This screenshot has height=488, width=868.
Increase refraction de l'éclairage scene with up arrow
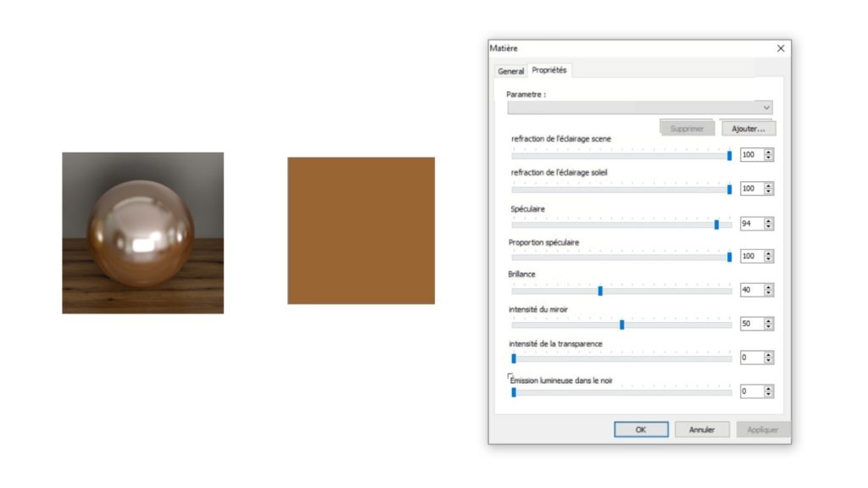click(769, 152)
